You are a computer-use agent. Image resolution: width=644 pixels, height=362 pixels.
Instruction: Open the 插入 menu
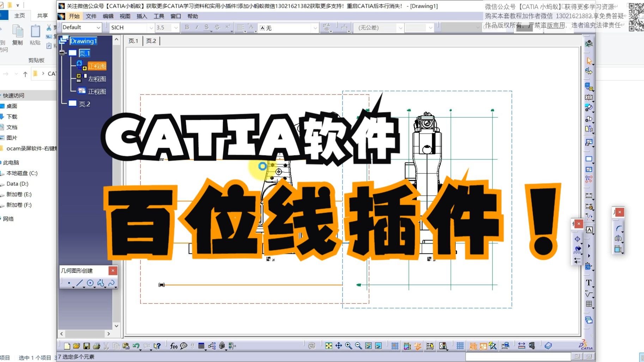[x=142, y=16]
